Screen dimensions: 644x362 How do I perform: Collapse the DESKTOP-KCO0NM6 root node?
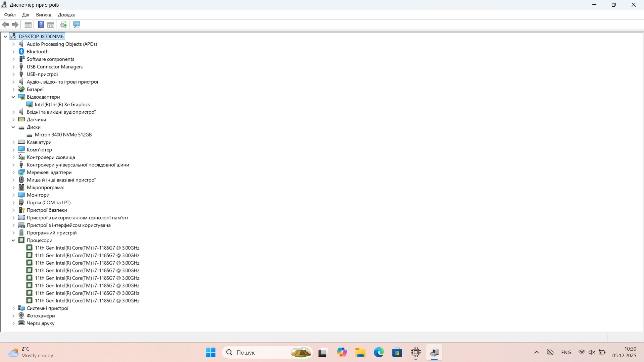pyautogui.click(x=5, y=37)
